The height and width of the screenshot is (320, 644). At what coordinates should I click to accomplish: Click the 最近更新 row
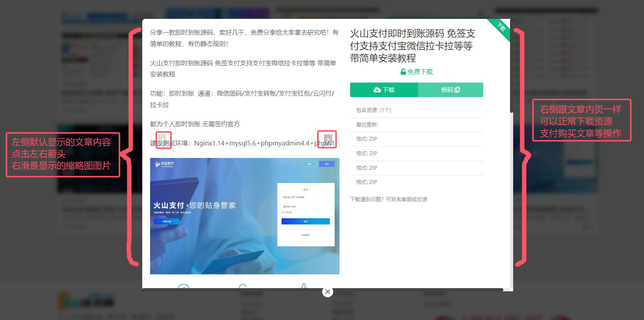(416, 125)
